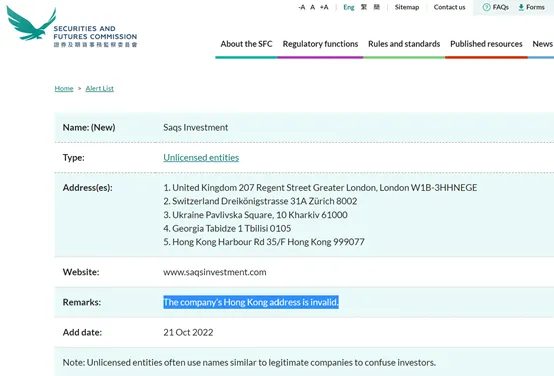Click the Forms download icon
This screenshot has height=376, width=554.
click(x=521, y=7)
